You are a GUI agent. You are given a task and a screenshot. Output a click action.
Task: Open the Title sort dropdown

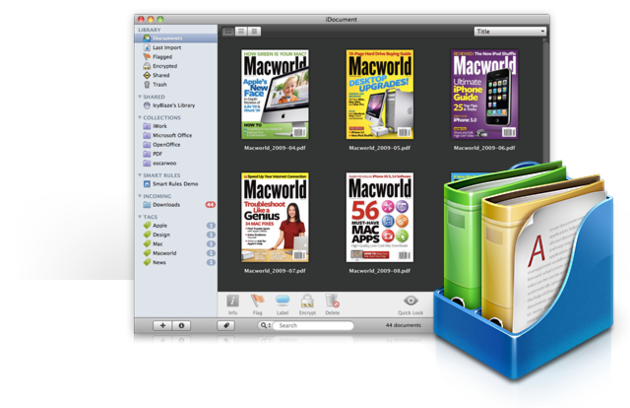click(510, 31)
